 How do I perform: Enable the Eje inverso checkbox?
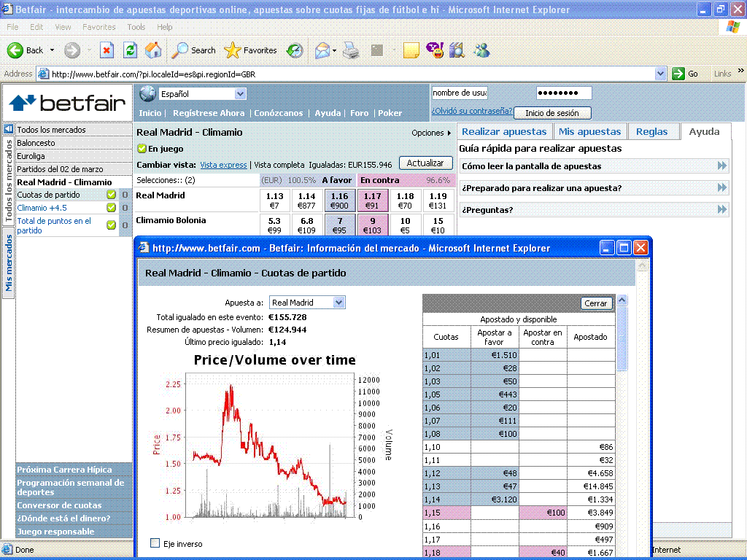pos(155,543)
